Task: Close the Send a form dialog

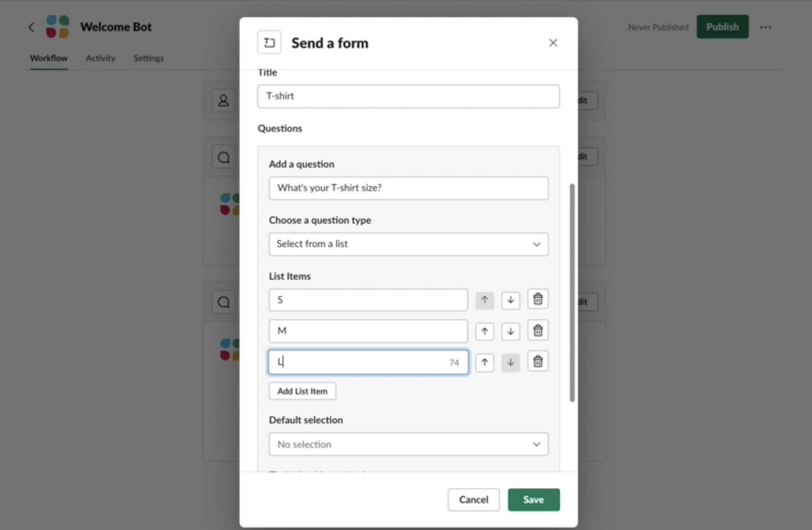Action: 553,43
